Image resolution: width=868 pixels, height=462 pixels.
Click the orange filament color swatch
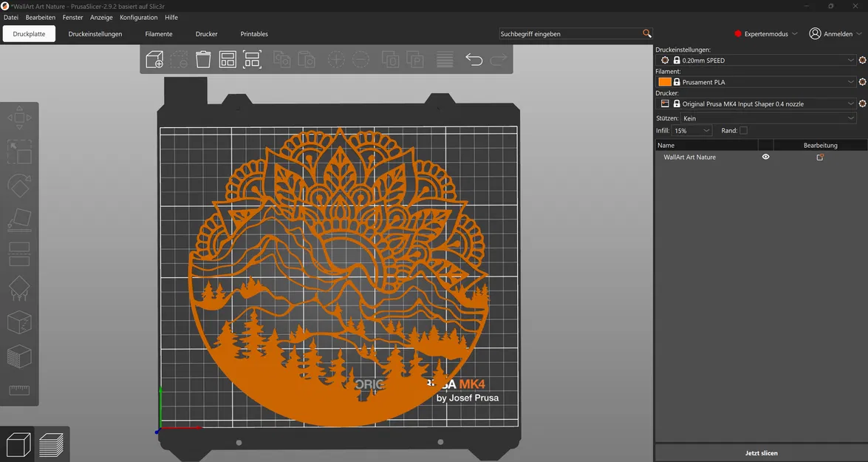click(665, 81)
